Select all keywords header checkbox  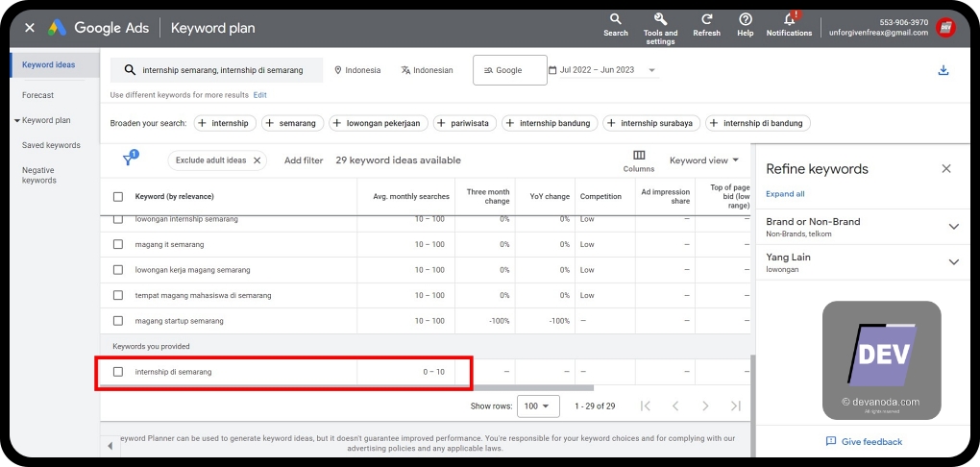point(118,196)
